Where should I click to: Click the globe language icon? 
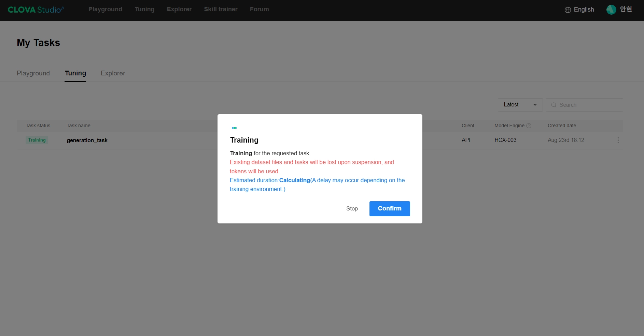point(568,10)
